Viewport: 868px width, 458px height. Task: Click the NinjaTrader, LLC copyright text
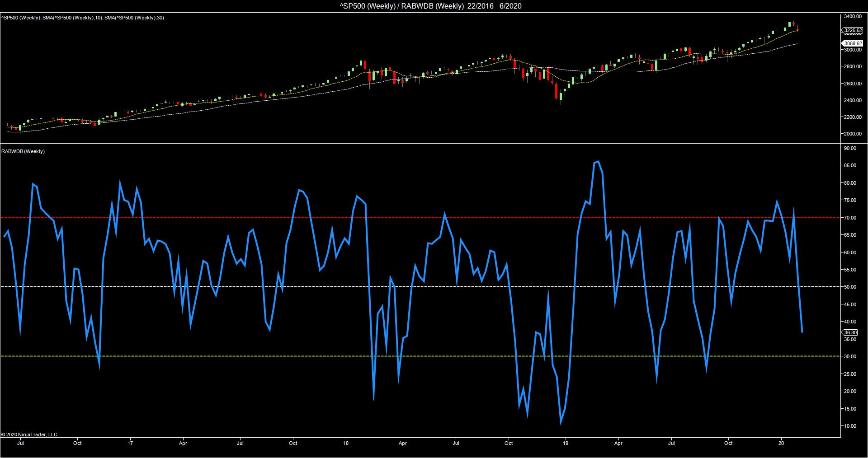(x=29, y=435)
